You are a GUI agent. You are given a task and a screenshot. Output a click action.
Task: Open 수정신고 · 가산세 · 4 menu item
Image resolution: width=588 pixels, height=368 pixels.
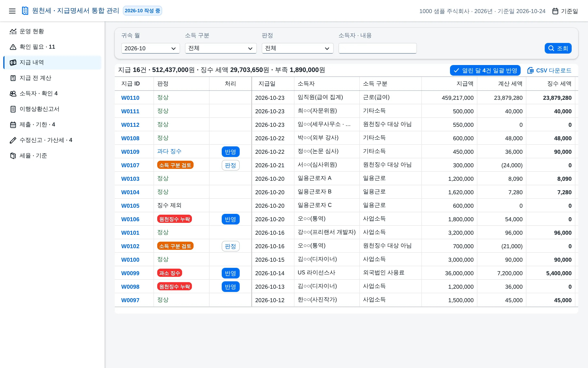tap(52, 140)
